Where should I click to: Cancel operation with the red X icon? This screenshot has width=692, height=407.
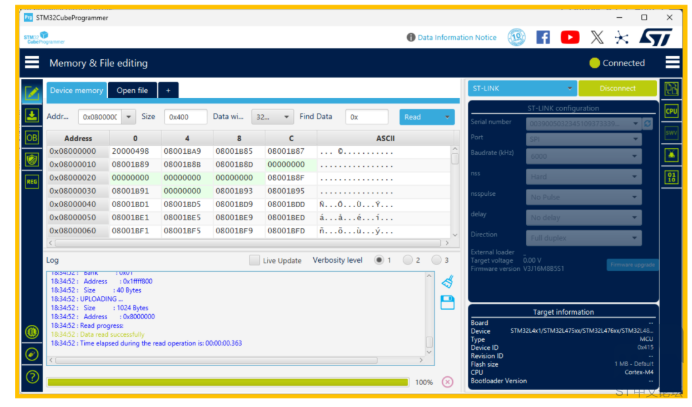point(448,382)
